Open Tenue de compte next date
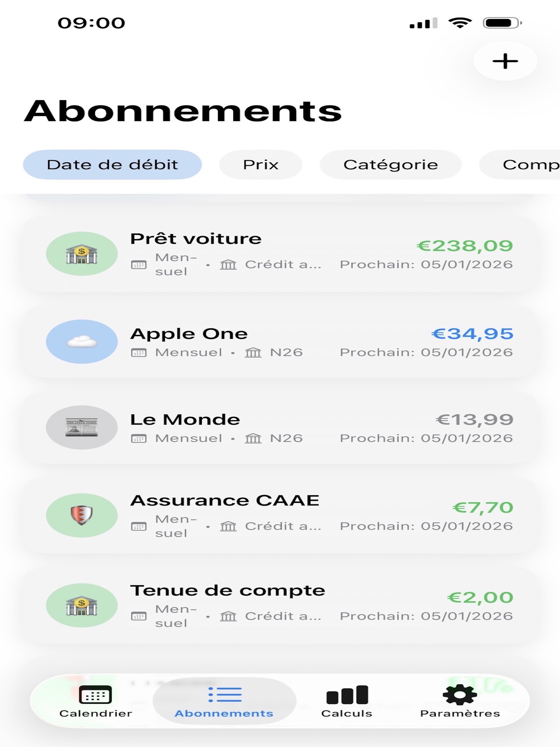 [x=426, y=616]
